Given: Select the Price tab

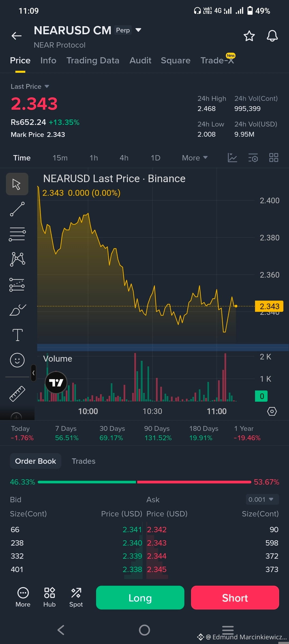Looking at the screenshot, I should click(x=20, y=60).
